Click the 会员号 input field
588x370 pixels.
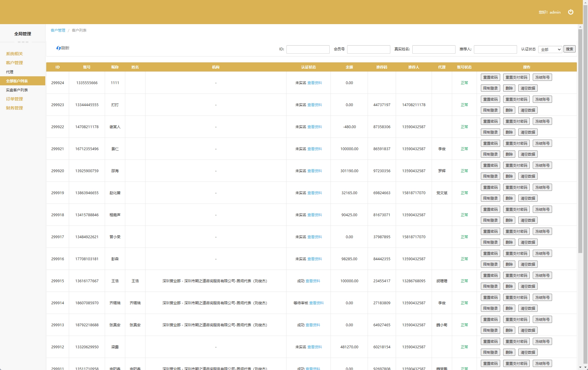click(368, 49)
